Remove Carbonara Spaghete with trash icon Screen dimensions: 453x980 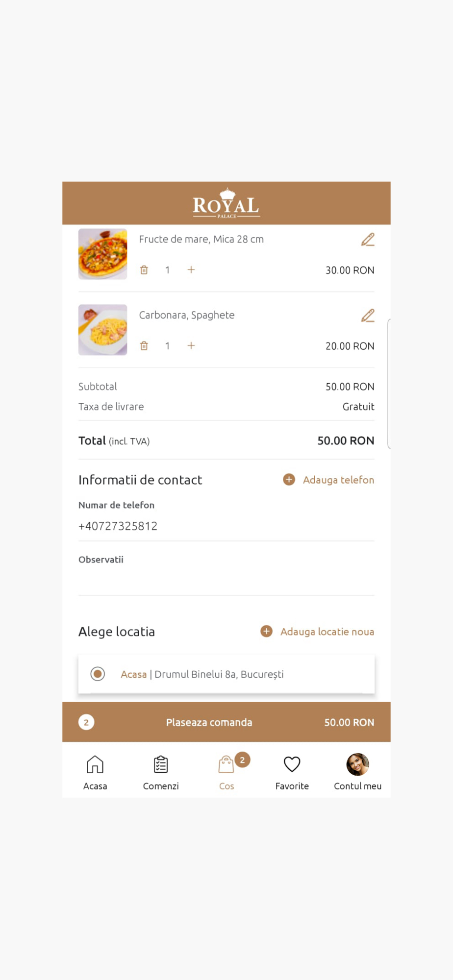144,346
